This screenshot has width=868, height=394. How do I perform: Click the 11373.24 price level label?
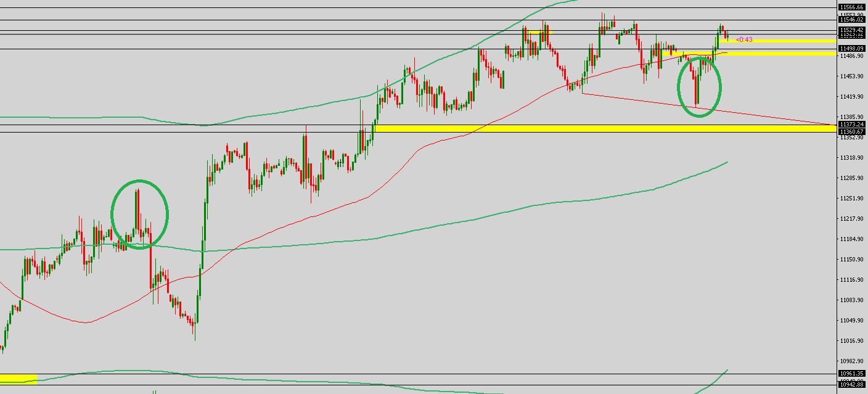click(851, 124)
